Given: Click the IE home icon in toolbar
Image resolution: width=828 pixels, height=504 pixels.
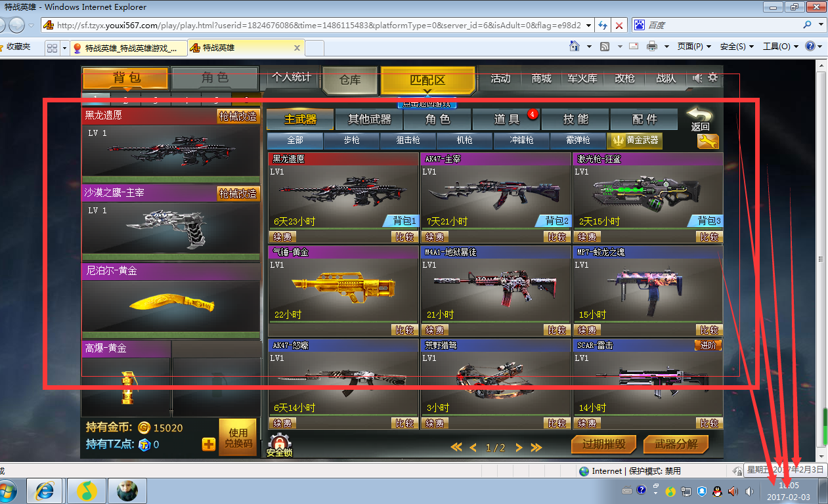Looking at the screenshot, I should [x=575, y=47].
